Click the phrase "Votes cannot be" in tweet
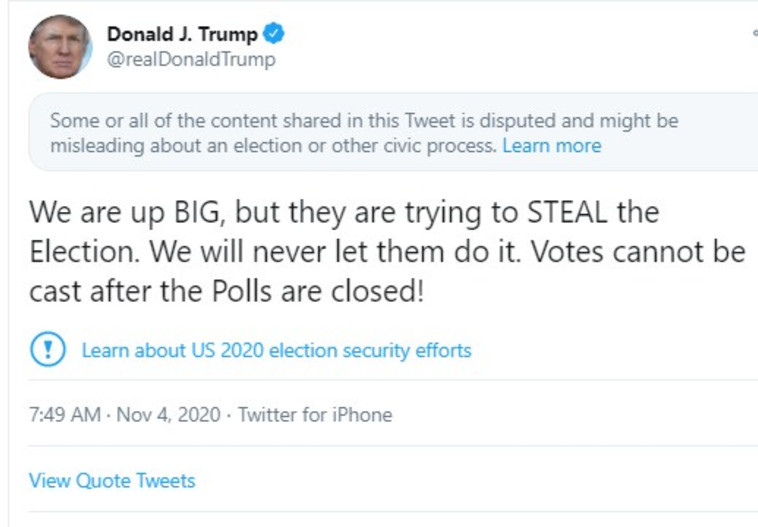This screenshot has width=758, height=527. point(638,254)
